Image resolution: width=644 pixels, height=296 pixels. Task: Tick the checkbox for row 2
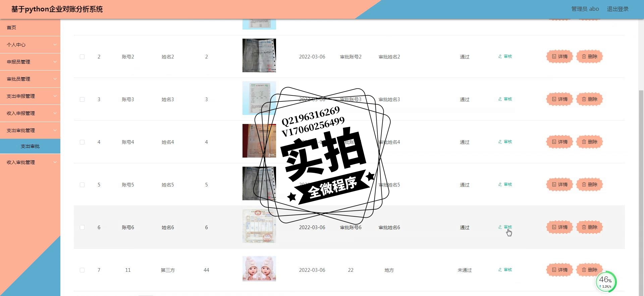tap(82, 57)
